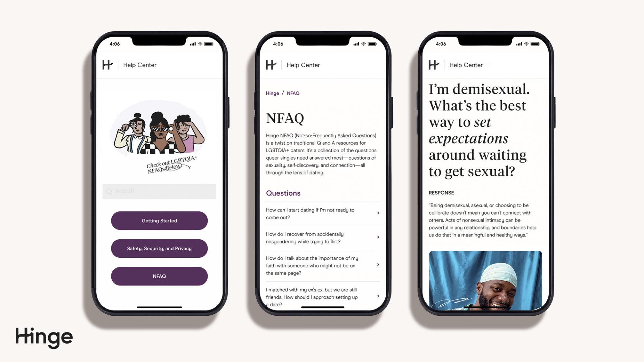This screenshot has width=644, height=362.
Task: Expand the 'How can I start dating' question
Action: [x=377, y=213]
